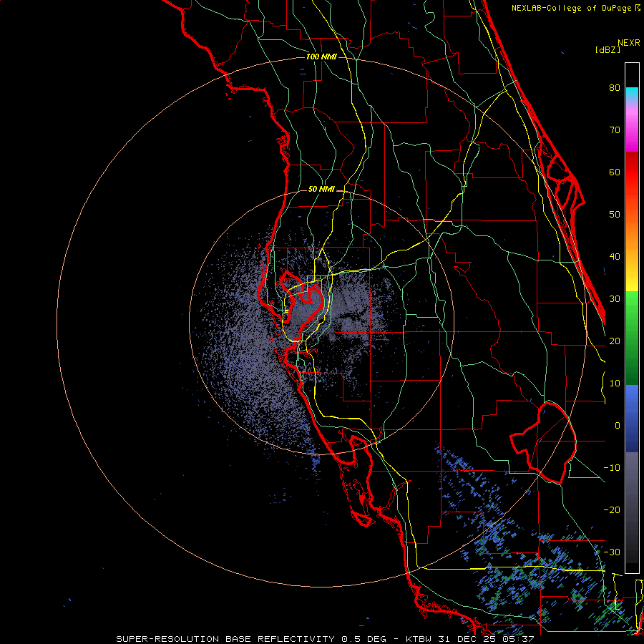Select the 50 value on the dBZ scale

coord(615,215)
